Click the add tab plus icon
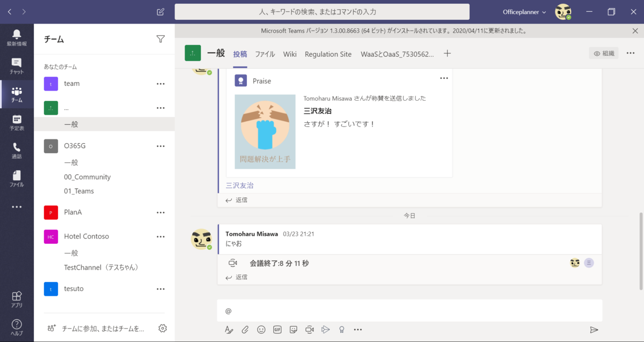 448,54
